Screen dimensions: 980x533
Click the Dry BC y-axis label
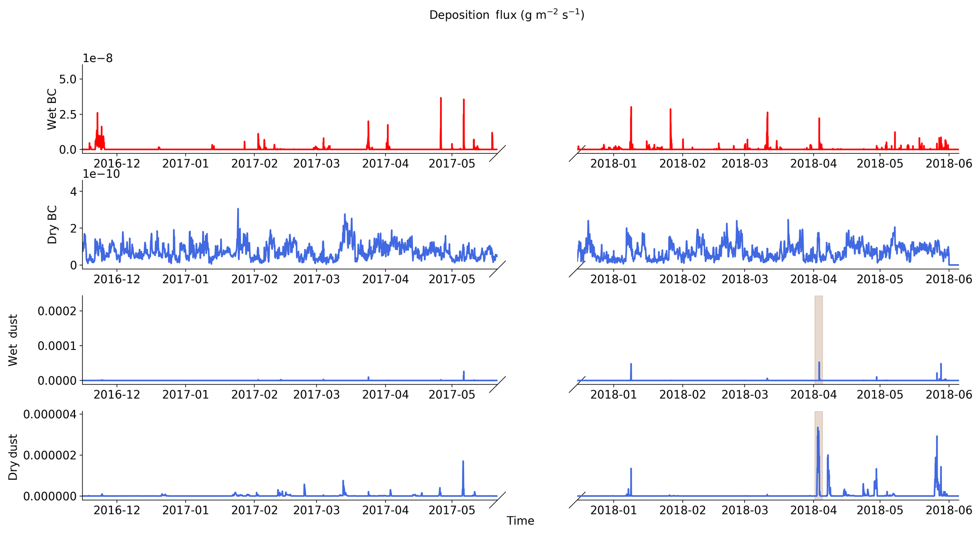pos(52,225)
